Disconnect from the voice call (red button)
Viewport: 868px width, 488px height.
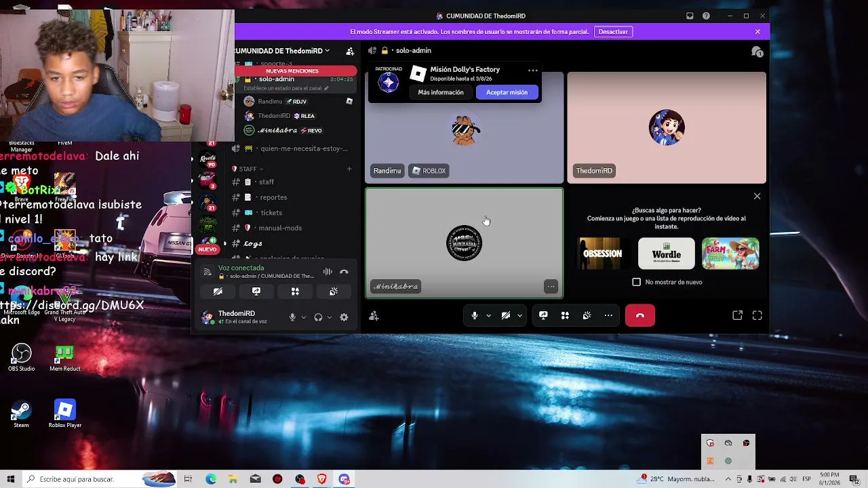click(x=640, y=315)
